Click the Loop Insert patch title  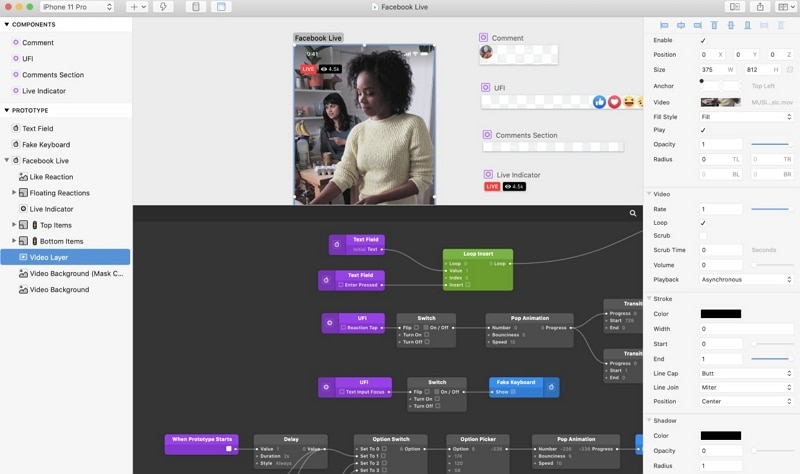tap(478, 254)
